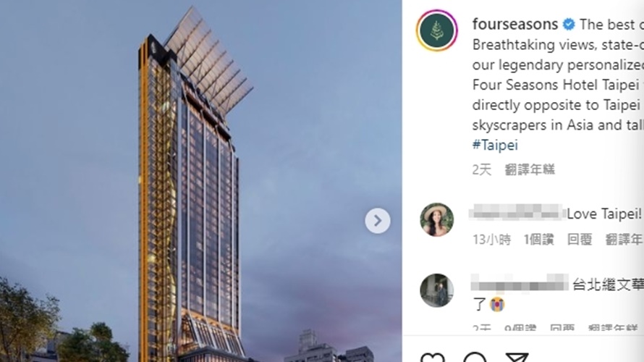644x362 pixels.
Task: Reply to Love Taipei comment via 回覆
Action: [x=580, y=239]
